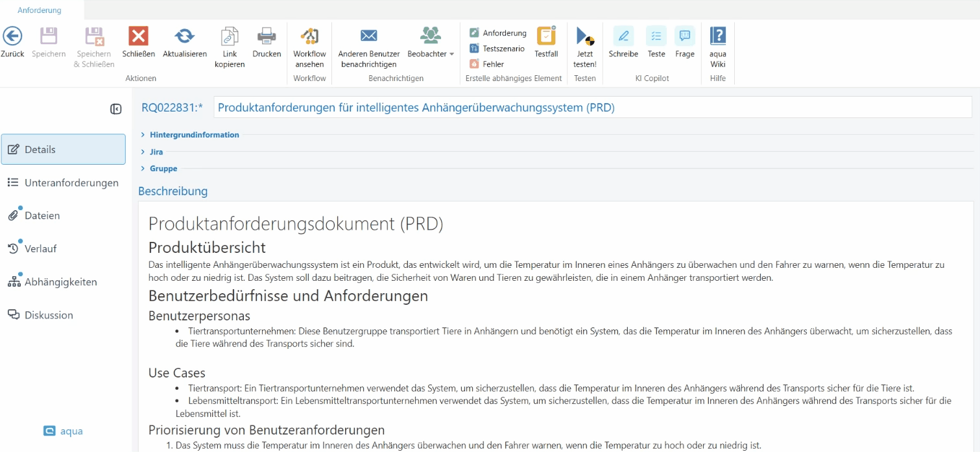Open the Abhängigkeiten sidebar tab
This screenshot has width=980, height=452.
60,282
